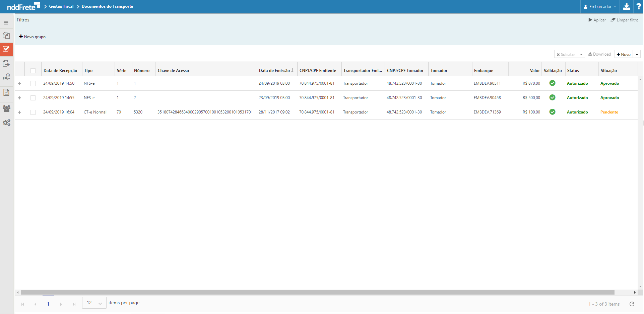644x314 pixels.
Task: Select the CT-e Normal row checkbox
Action: point(33,112)
